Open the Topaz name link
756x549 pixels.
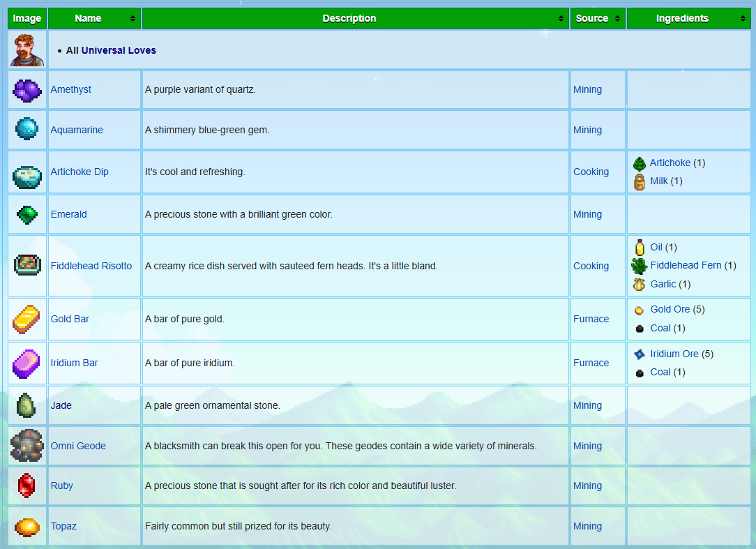coord(63,526)
